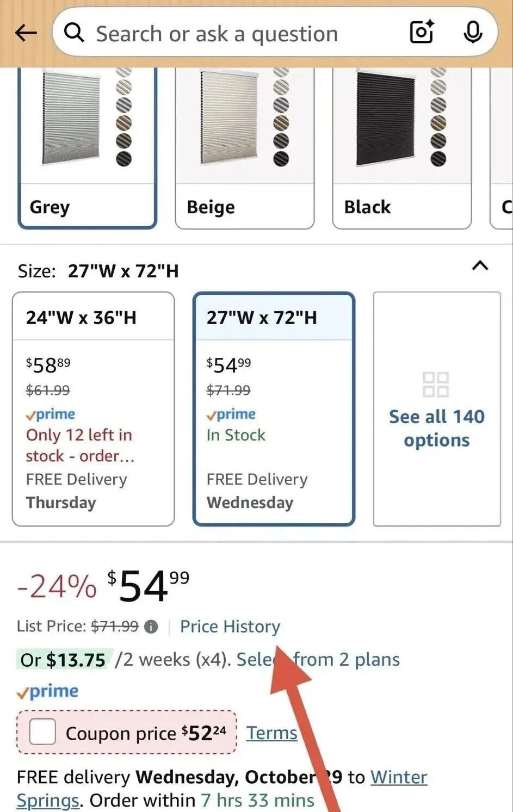Tap the grid icon above See all options
The height and width of the screenshot is (812, 513).
point(436,385)
